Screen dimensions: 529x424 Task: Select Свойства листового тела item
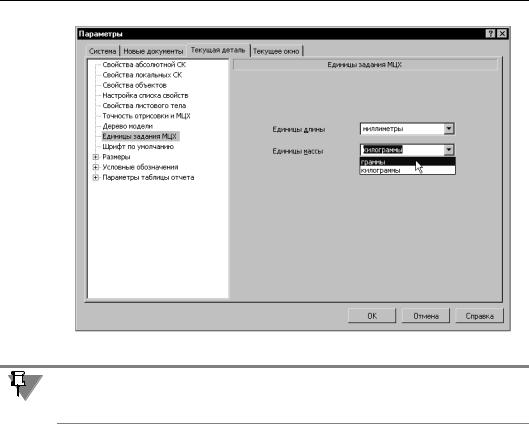click(x=144, y=106)
